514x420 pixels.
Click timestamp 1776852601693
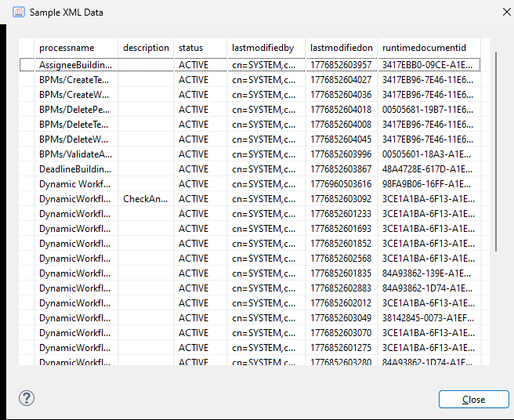pyautogui.click(x=341, y=229)
